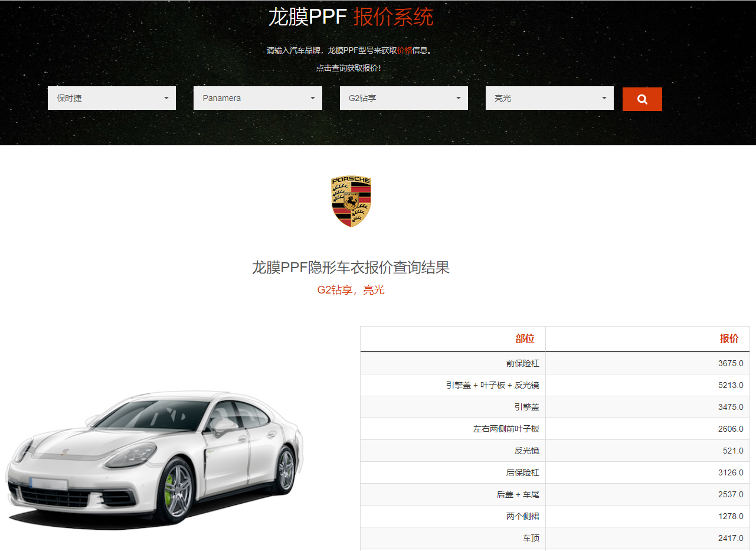This screenshot has width=756, height=551.
Task: Expand the 亮光 finish selector arrow
Action: (603, 98)
